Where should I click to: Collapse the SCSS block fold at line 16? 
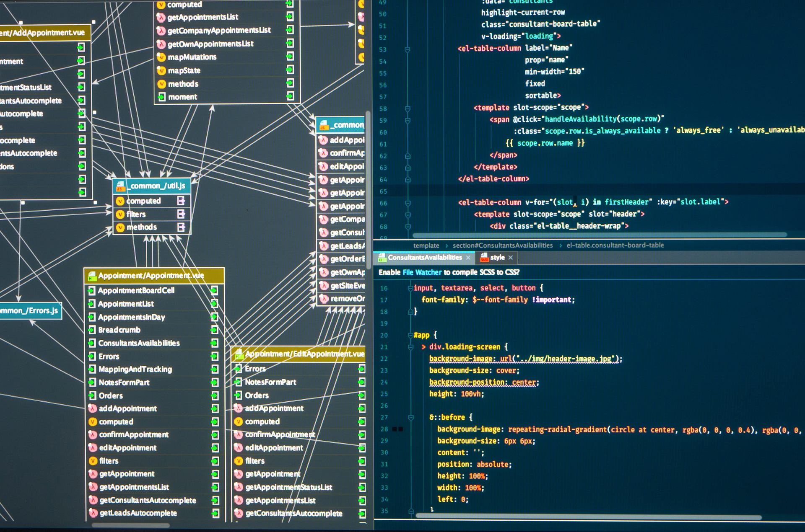pyautogui.click(x=411, y=288)
